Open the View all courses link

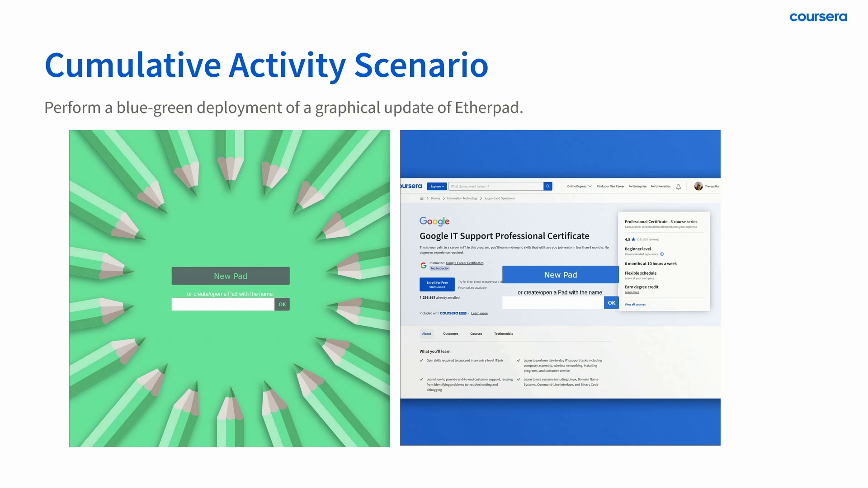point(635,305)
